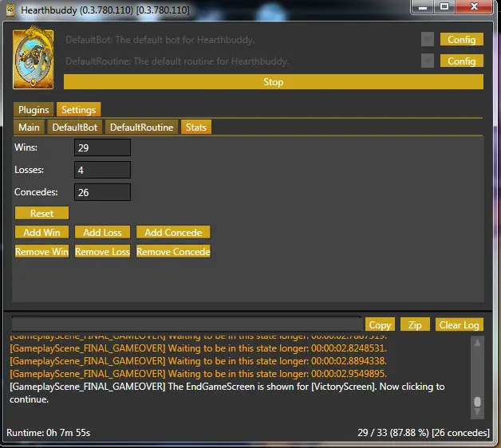The image size is (501, 448).
Task: Close the Hearthbuddy window
Action: 474,7
